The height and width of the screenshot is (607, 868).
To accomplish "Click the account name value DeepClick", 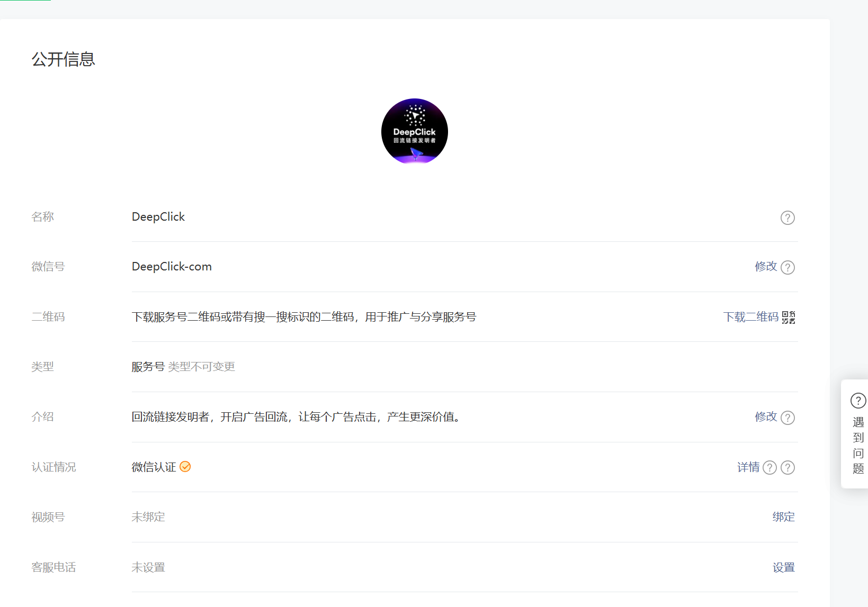I will (x=158, y=217).
